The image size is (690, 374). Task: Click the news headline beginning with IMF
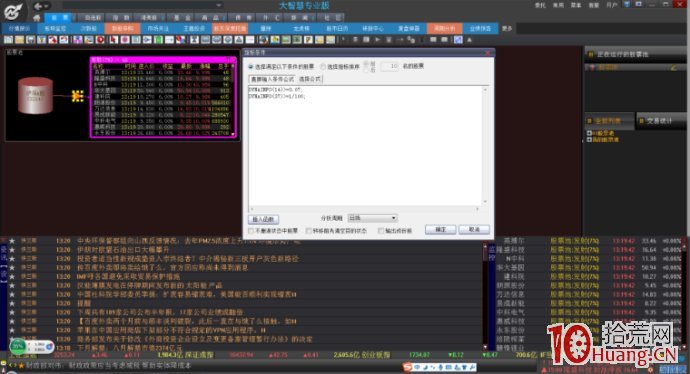128,276
